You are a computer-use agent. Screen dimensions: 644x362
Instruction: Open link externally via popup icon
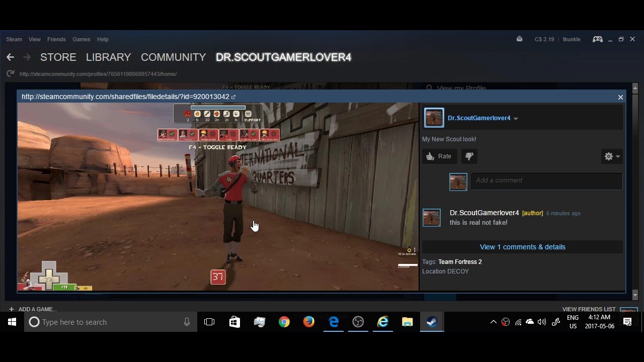pos(233,97)
